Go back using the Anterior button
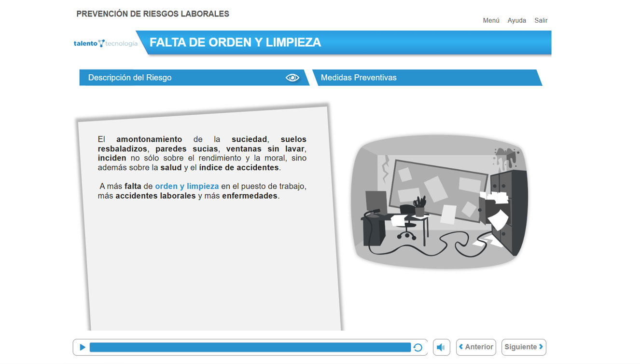 (476, 347)
